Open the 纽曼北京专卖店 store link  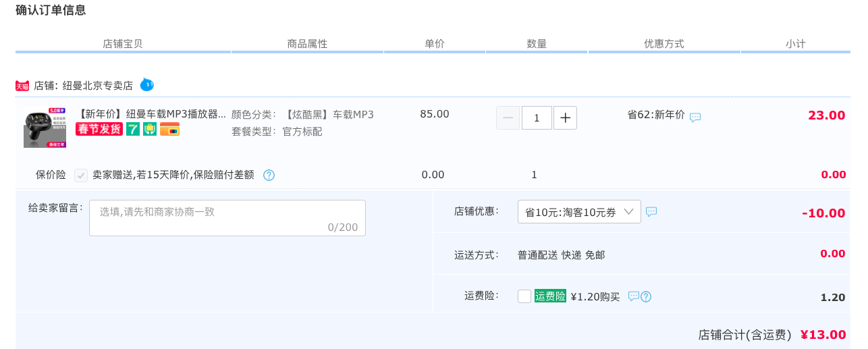(x=98, y=86)
